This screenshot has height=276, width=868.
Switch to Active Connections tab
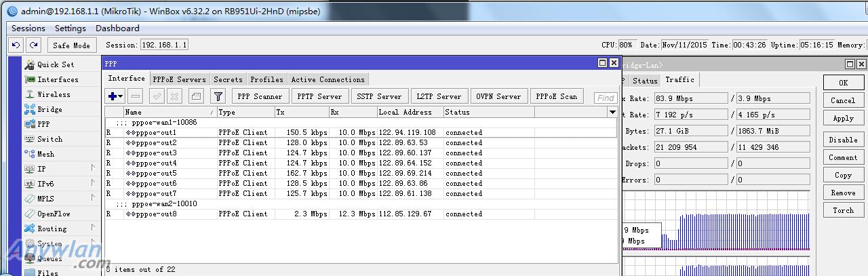(328, 79)
